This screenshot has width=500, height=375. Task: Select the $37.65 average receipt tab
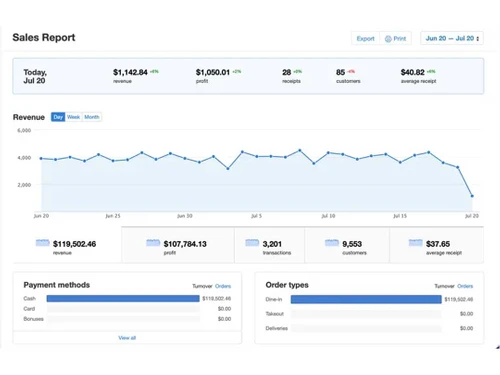coord(436,245)
